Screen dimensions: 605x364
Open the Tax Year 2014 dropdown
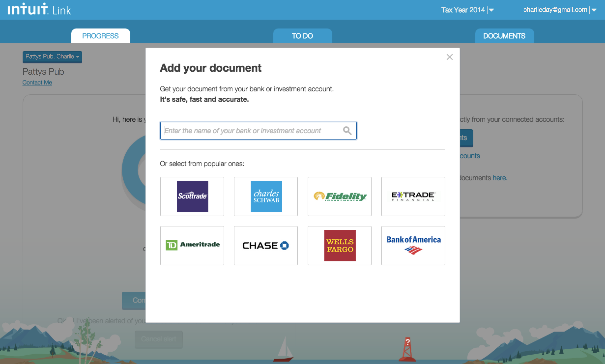coord(467,10)
